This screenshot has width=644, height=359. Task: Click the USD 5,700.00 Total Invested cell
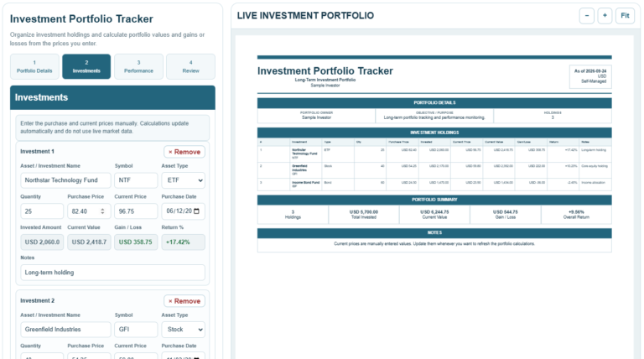coord(363,215)
